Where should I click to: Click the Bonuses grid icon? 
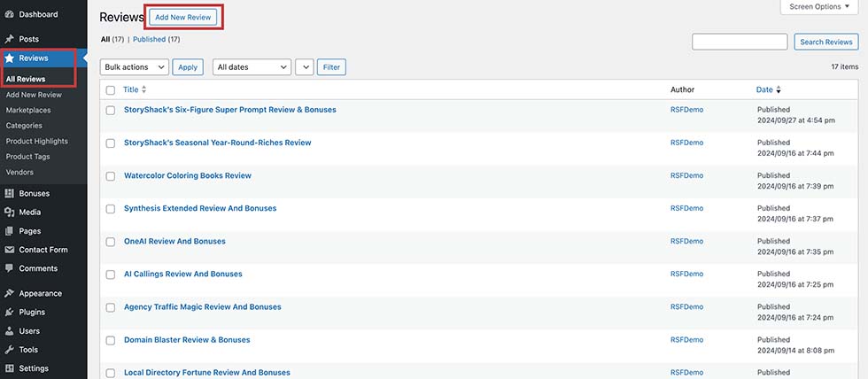coord(9,194)
